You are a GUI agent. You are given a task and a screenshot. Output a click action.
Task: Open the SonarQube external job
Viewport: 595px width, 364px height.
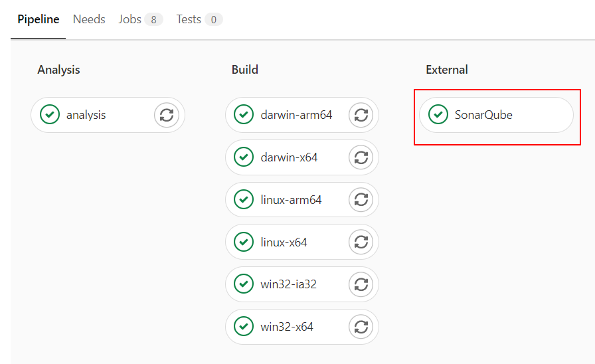(496, 115)
